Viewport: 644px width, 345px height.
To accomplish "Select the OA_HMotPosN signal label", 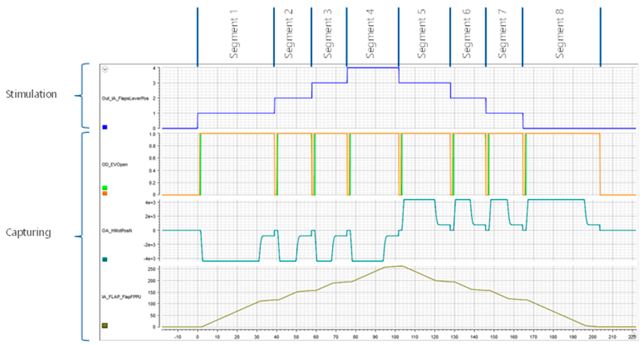I will click(117, 231).
